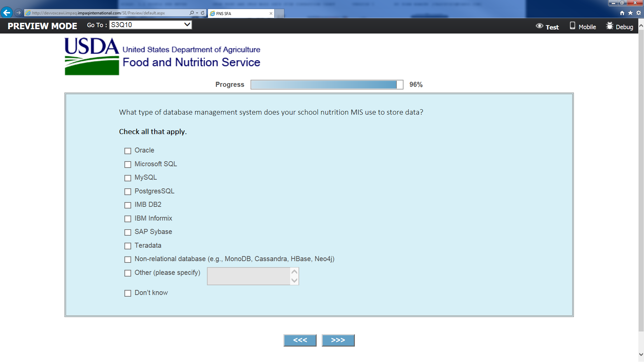Viewport: 644px width, 362px height.
Task: Tick the Don't know checkbox
Action: tap(128, 293)
